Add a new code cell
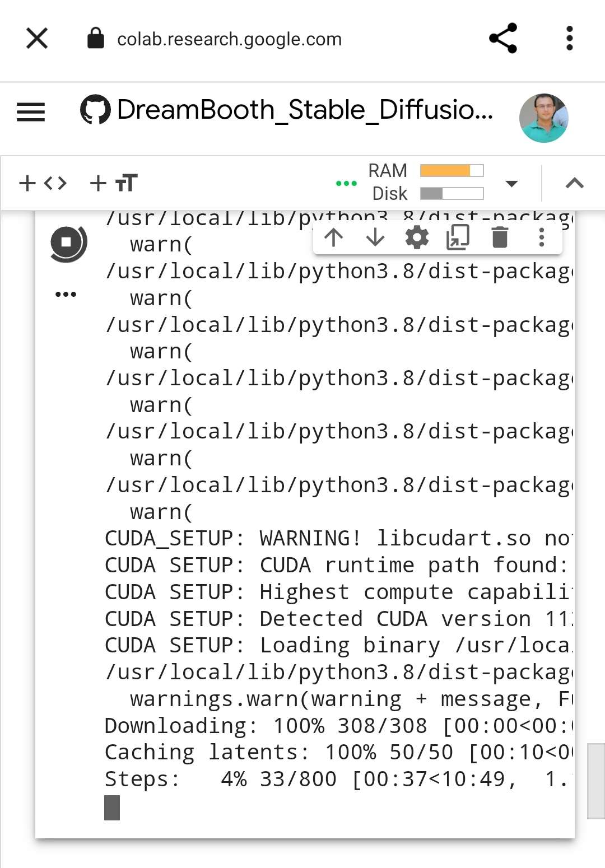This screenshot has width=605, height=868. tap(43, 183)
